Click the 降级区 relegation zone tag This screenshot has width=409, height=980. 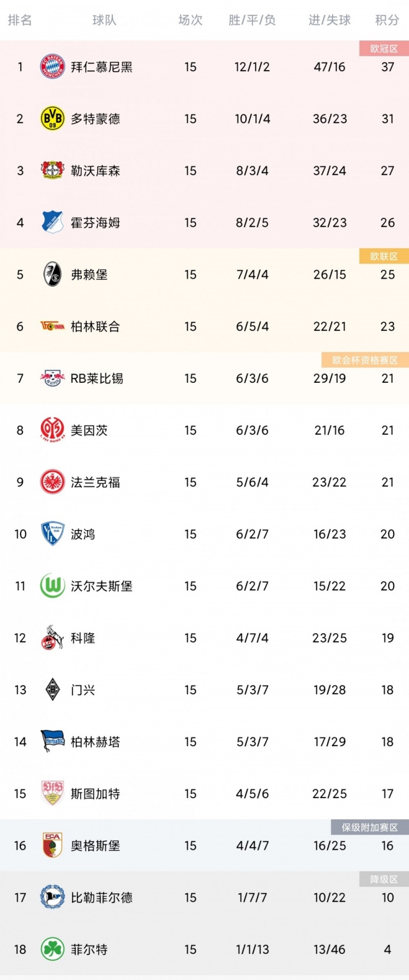pos(384,879)
